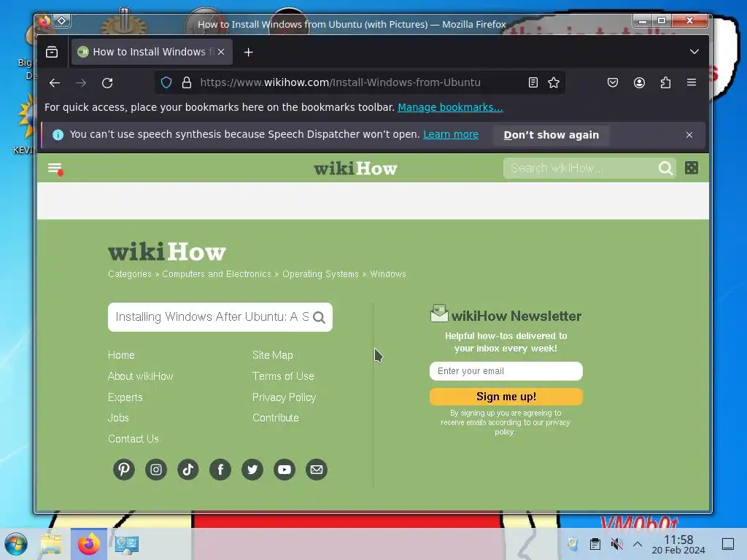
Task: Click the Firefox address bar URL
Action: click(x=340, y=82)
